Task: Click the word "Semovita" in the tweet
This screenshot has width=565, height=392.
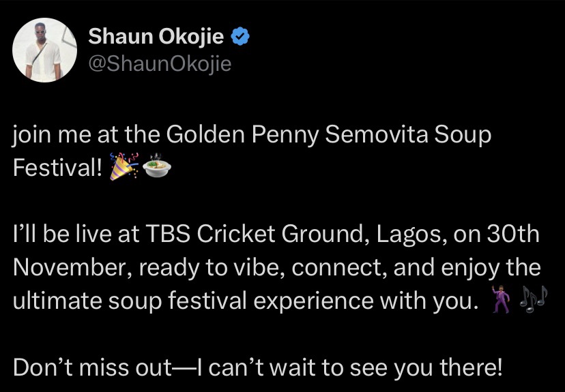Action: [x=377, y=134]
